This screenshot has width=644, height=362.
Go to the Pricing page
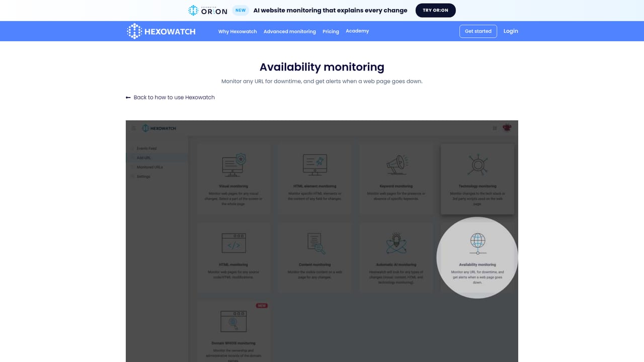[x=331, y=31]
